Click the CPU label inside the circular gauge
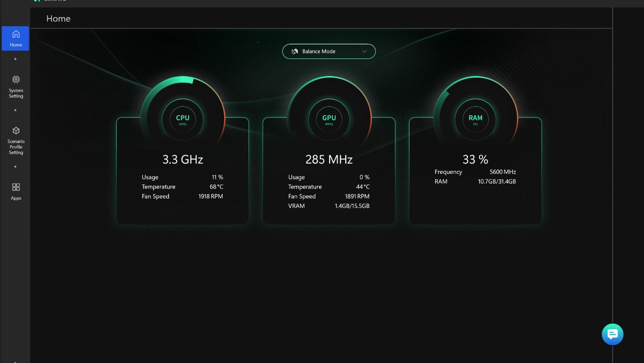The height and width of the screenshot is (363, 644). pyautogui.click(x=183, y=118)
